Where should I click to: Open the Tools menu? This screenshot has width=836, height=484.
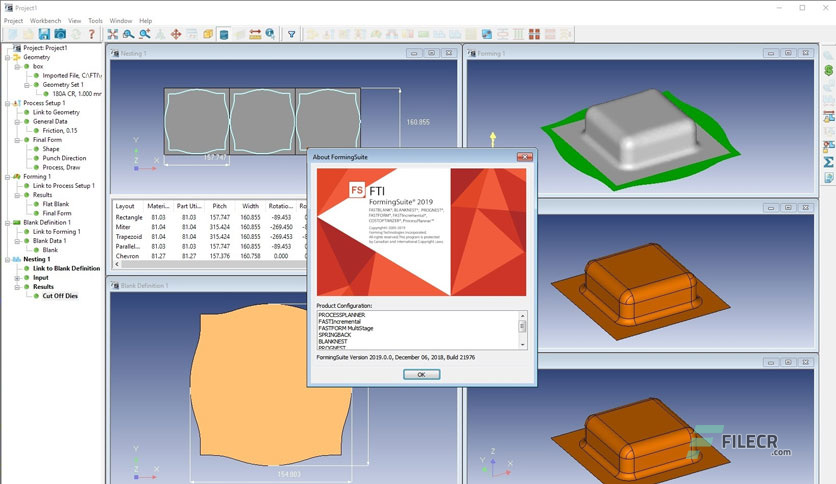tap(95, 21)
